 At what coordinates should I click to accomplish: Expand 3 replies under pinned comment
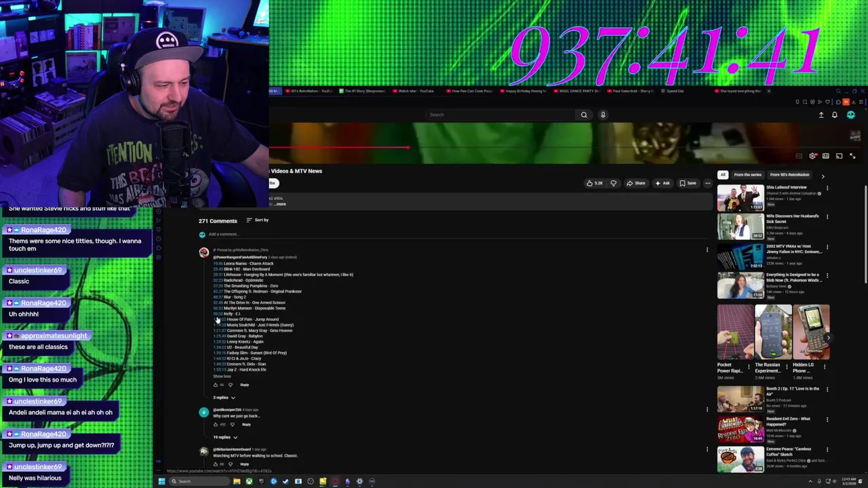224,398
